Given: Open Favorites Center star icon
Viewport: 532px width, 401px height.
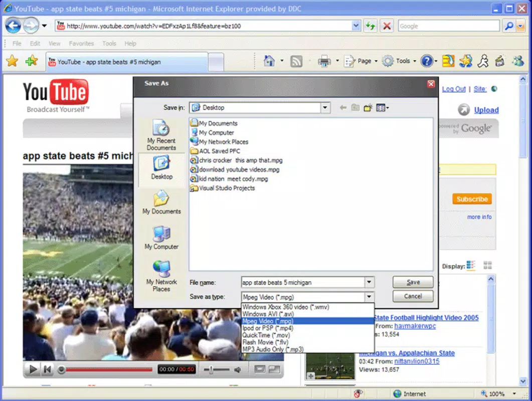Looking at the screenshot, I should (12, 61).
